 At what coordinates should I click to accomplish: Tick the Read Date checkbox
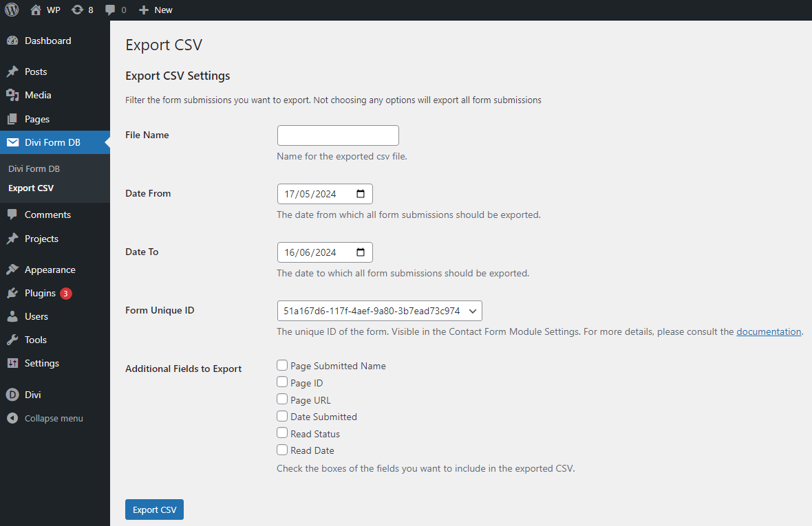click(282, 450)
